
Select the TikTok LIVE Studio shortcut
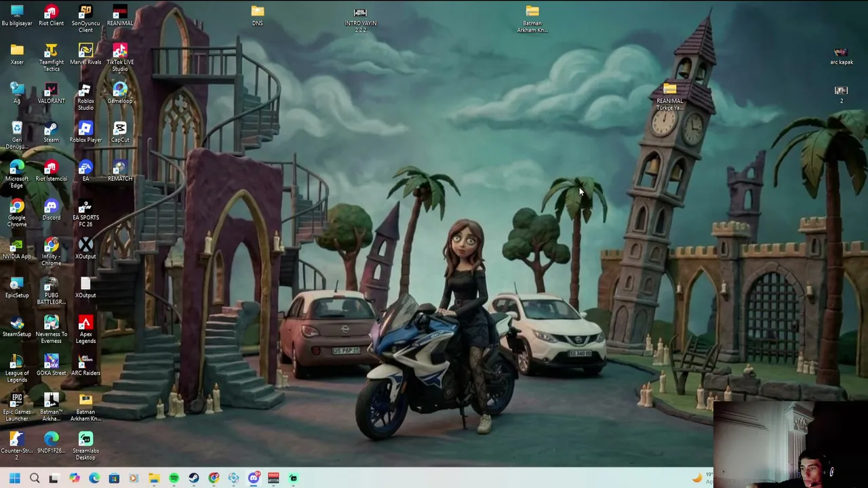click(120, 58)
